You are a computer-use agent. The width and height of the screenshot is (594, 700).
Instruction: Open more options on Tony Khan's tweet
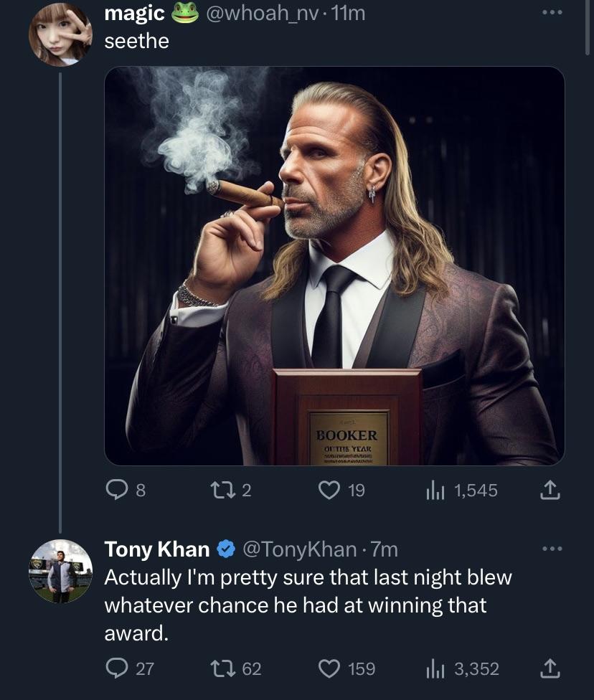pyautogui.click(x=550, y=549)
